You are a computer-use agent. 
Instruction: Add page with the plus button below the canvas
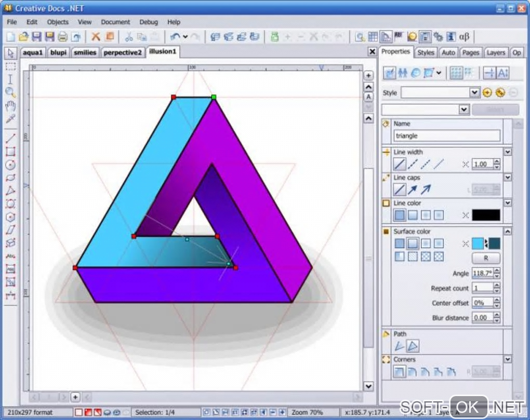tap(75, 397)
